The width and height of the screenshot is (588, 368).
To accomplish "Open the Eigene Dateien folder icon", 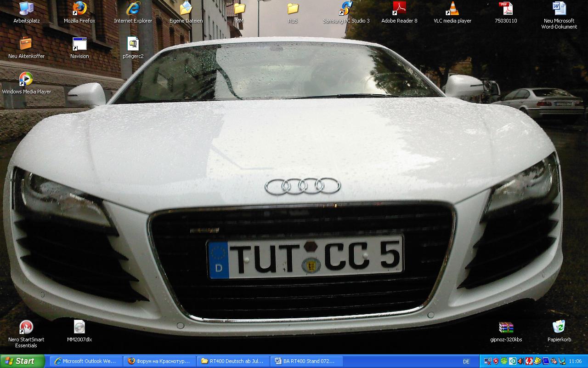I will click(x=186, y=12).
